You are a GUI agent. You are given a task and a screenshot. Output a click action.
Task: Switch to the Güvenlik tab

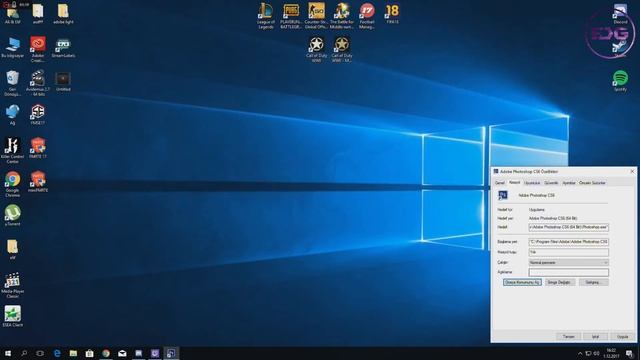[x=551, y=183]
